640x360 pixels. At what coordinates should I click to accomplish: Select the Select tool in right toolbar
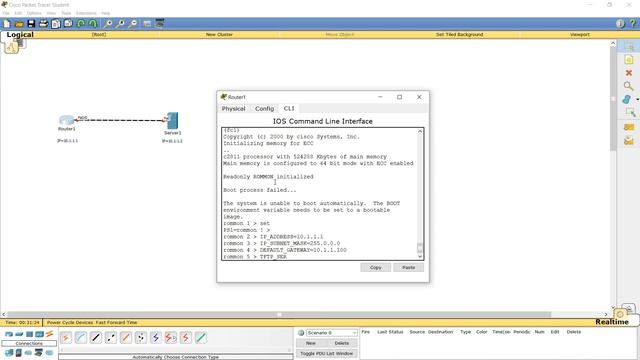[x=629, y=47]
